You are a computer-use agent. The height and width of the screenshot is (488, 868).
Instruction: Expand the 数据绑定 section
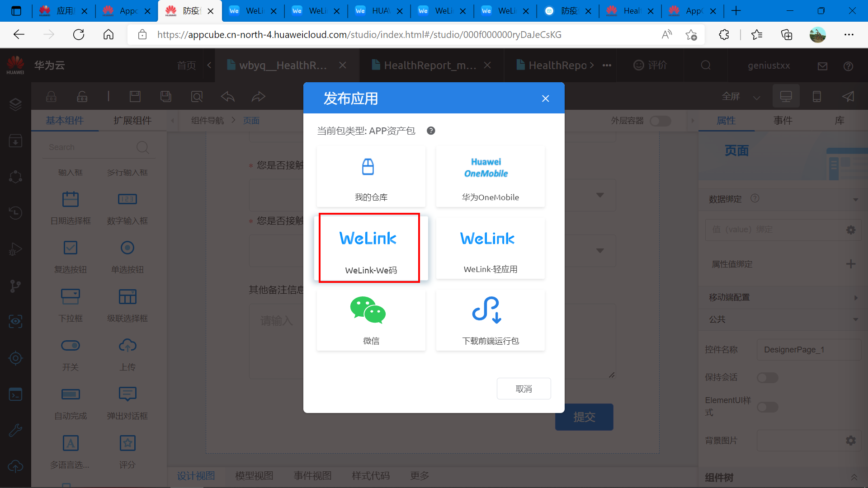click(855, 199)
